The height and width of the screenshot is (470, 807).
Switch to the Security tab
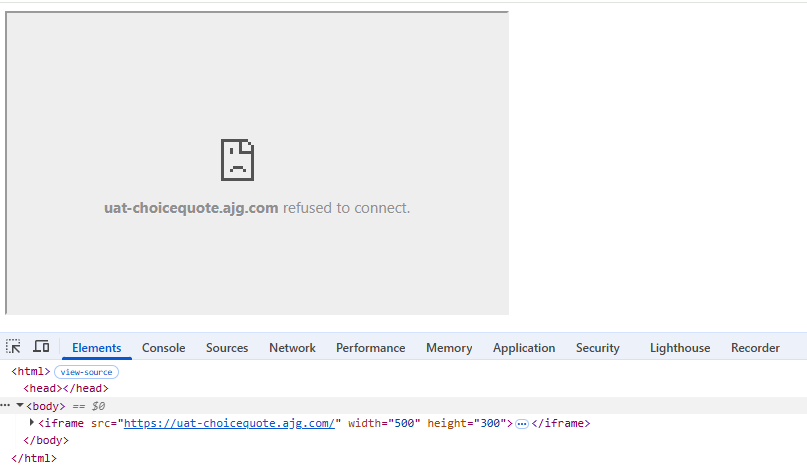click(x=598, y=348)
